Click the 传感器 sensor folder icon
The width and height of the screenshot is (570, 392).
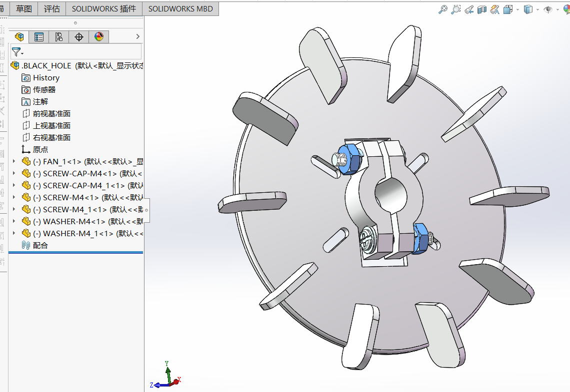coord(26,90)
